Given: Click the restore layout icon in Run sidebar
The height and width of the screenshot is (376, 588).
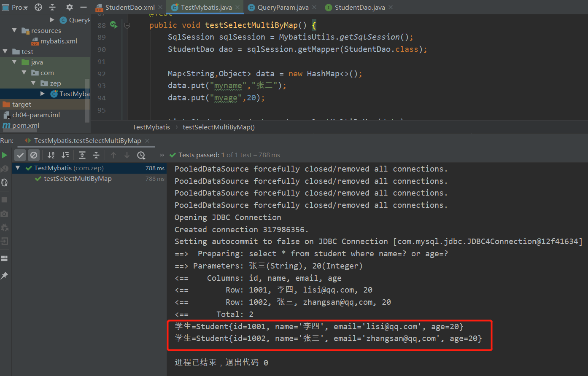Looking at the screenshot, I should (x=5, y=258).
